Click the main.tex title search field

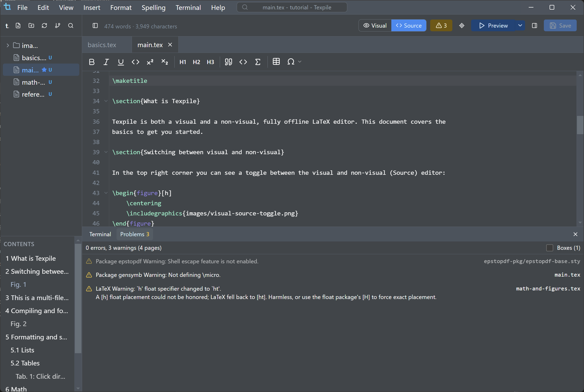(x=292, y=7)
